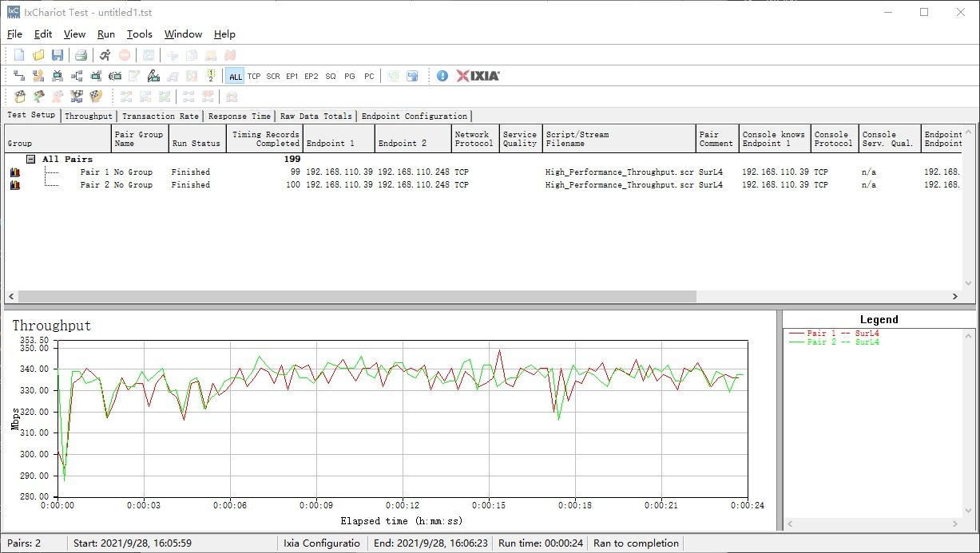Click the New test document icon
Screen dimensions: 980x553
[x=19, y=55]
